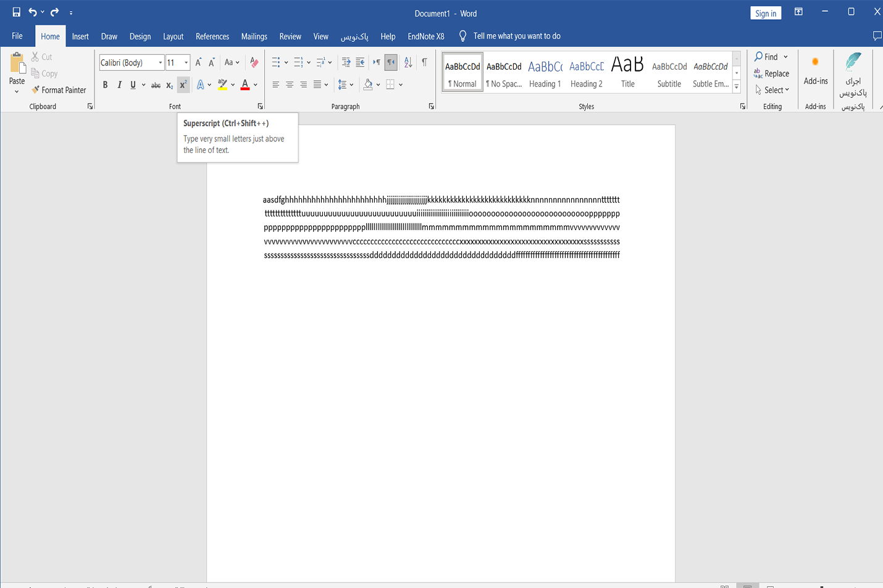The image size is (883, 588).
Task: Save the document with the floppy icon
Action: (x=16, y=12)
